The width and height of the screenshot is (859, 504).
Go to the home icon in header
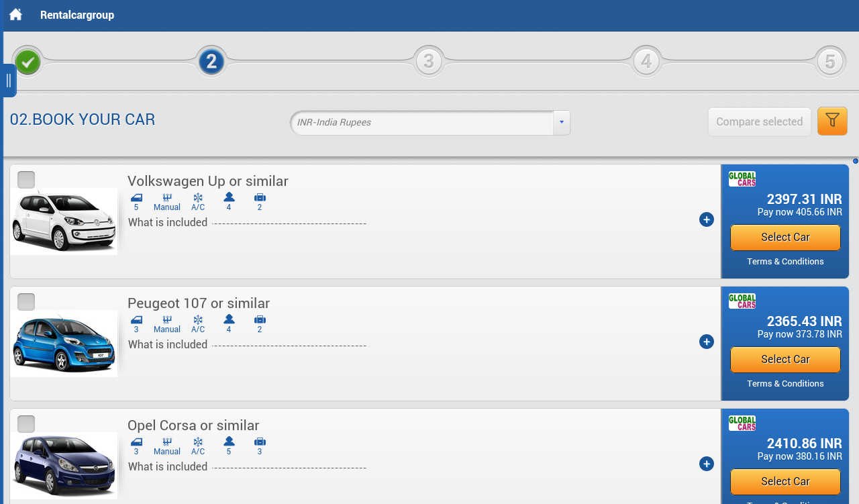click(15, 15)
